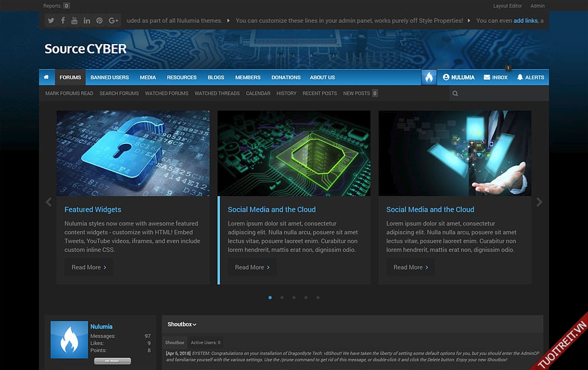Open the Banned Users nav tab
The width and height of the screenshot is (588, 370).
tap(109, 78)
